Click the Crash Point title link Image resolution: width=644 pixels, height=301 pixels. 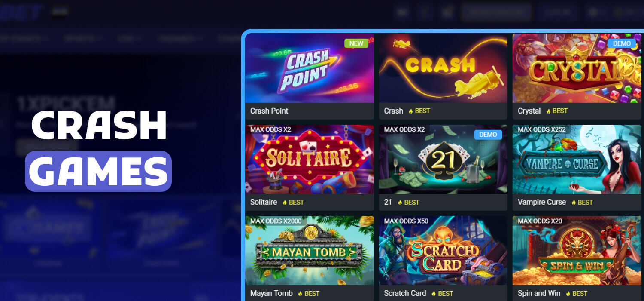point(269,111)
